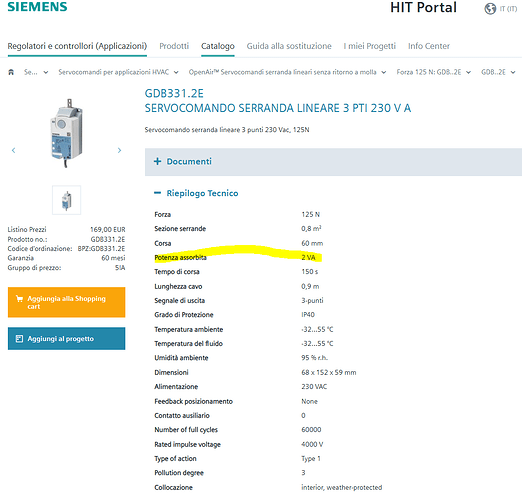Click the plus icon beside Documenti
The width and height of the screenshot is (522, 500).
157,162
